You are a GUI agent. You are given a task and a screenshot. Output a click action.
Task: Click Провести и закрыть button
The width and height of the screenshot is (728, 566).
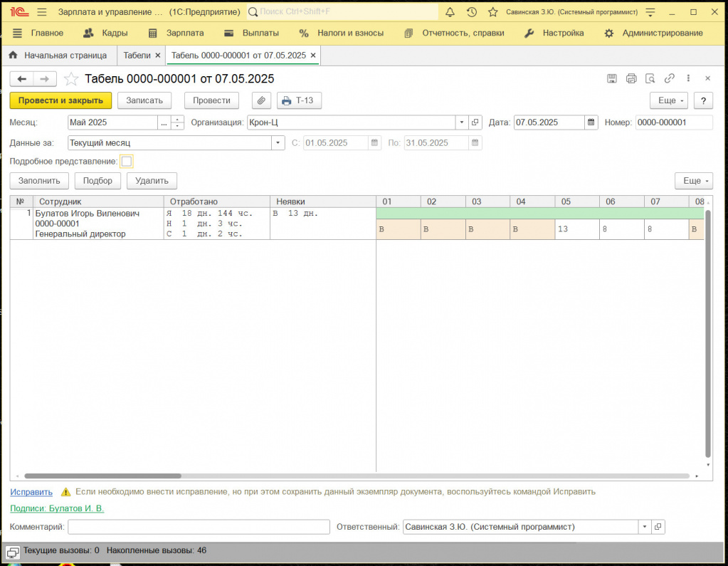tap(60, 100)
